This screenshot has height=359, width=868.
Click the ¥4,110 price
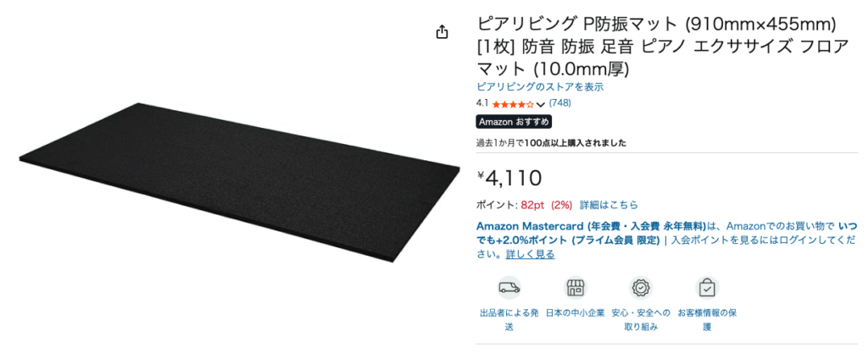pos(509,178)
